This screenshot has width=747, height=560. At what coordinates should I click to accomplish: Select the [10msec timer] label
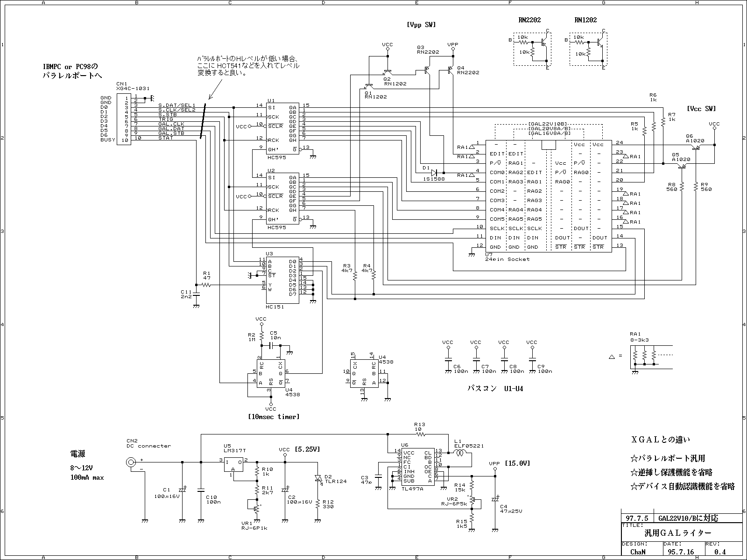click(x=273, y=417)
